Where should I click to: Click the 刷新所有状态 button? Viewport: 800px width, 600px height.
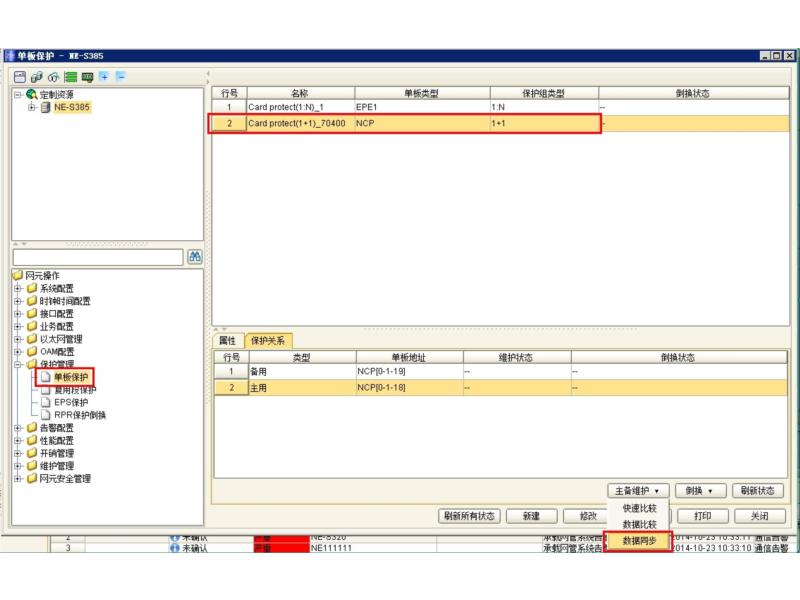(470, 516)
